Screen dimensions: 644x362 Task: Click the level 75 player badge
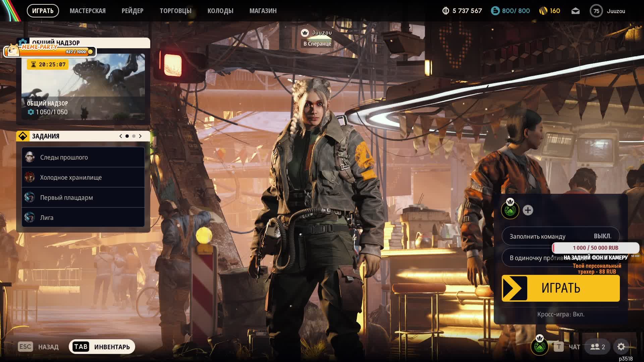[x=596, y=11]
